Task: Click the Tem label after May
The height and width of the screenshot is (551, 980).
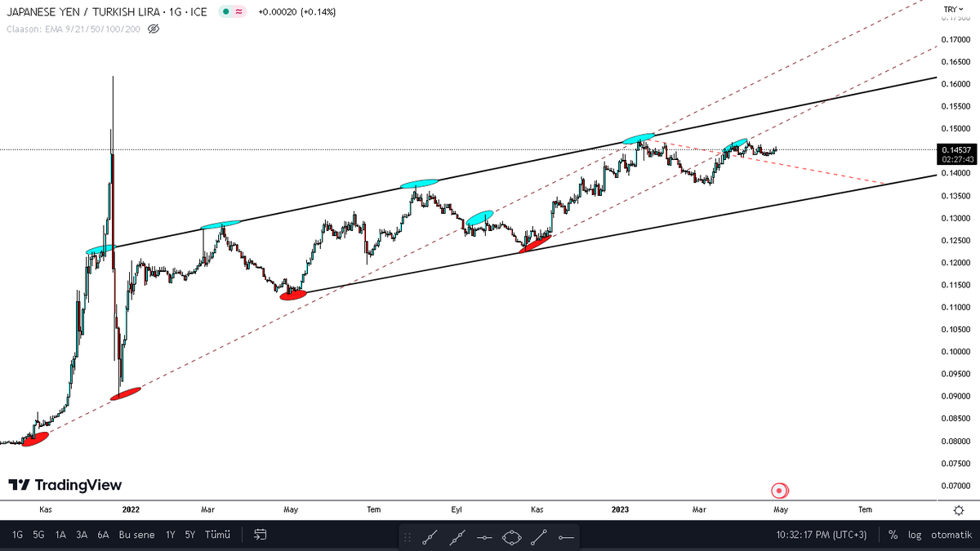Action: [865, 509]
